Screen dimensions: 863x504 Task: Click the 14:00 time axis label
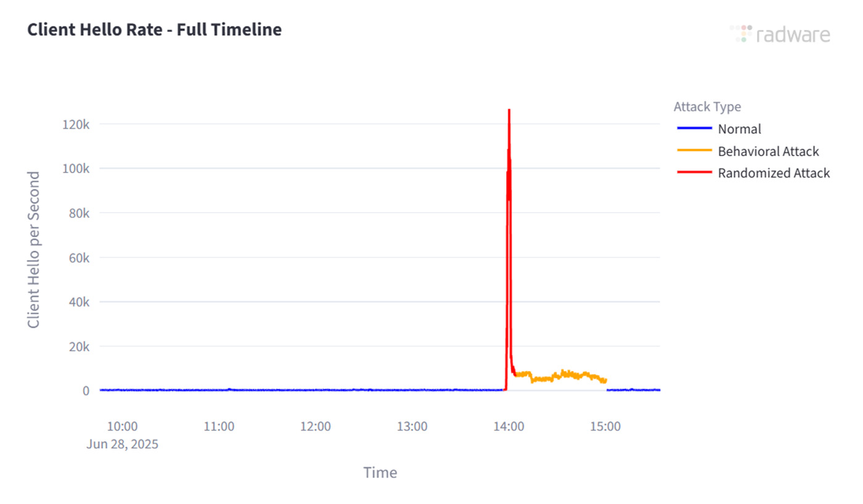click(x=509, y=426)
